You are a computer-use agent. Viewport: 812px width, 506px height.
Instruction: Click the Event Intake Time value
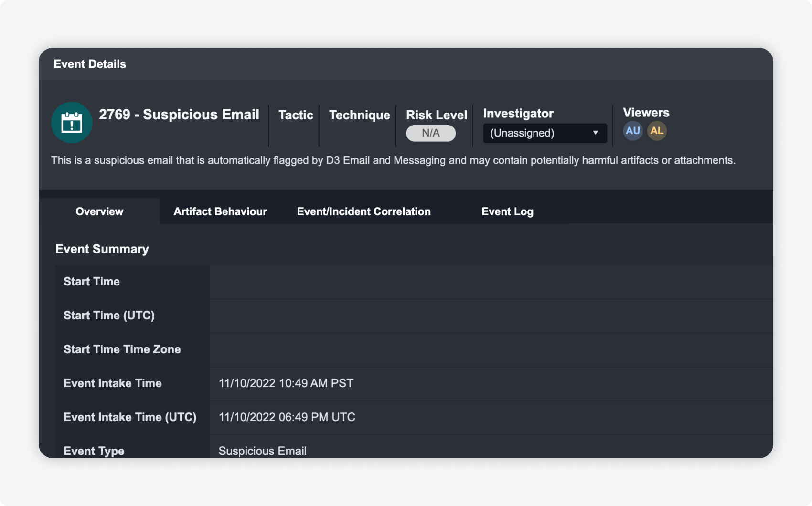point(286,383)
